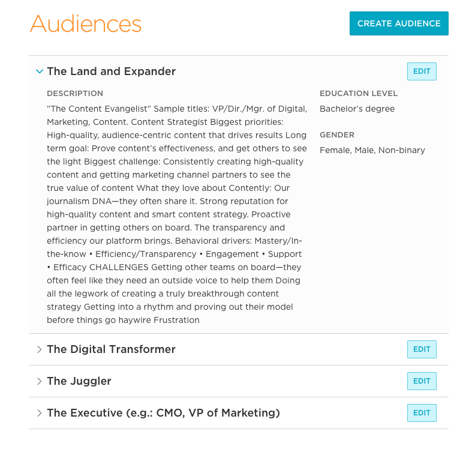The width and height of the screenshot is (463, 476).
Task: Edit The Land and Expander audience
Action: [x=422, y=71]
